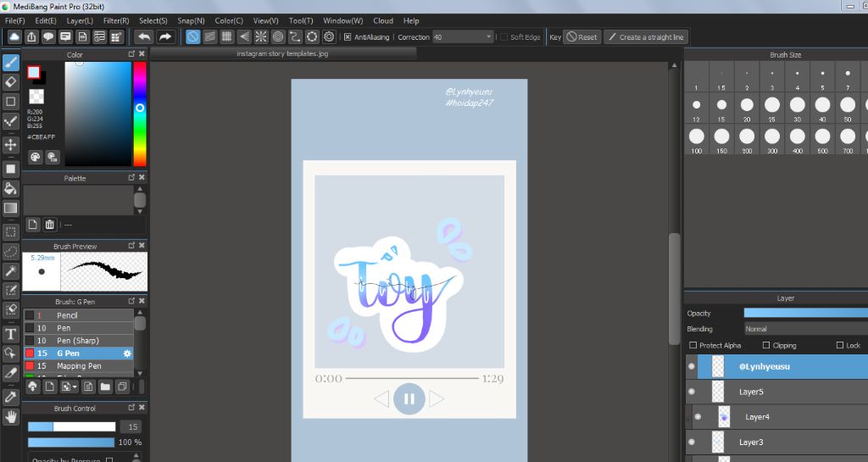
Task: Download brush from cloud icon
Action: [33, 387]
